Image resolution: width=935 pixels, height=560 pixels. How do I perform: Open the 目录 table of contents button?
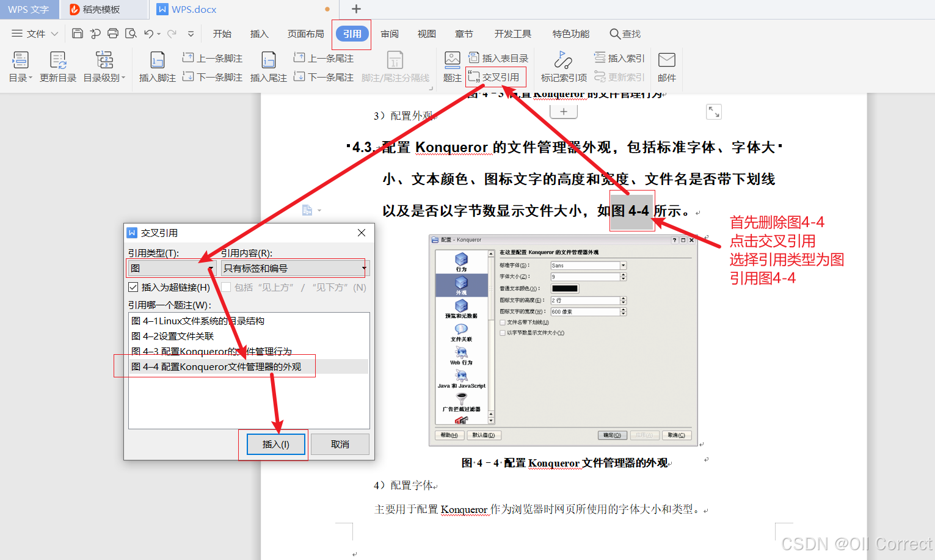20,67
